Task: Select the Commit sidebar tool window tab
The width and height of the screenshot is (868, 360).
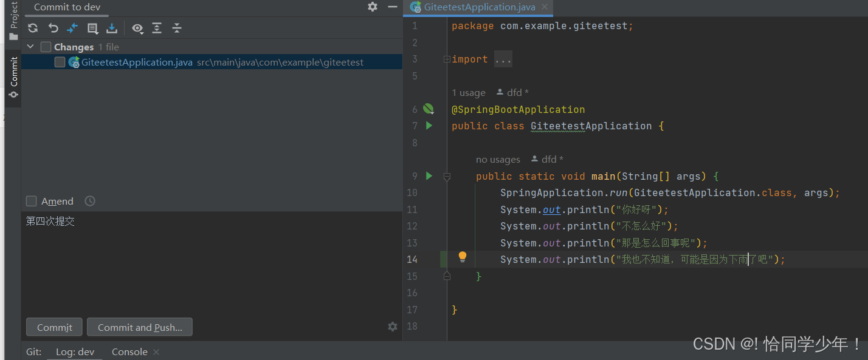Action: pos(13,78)
